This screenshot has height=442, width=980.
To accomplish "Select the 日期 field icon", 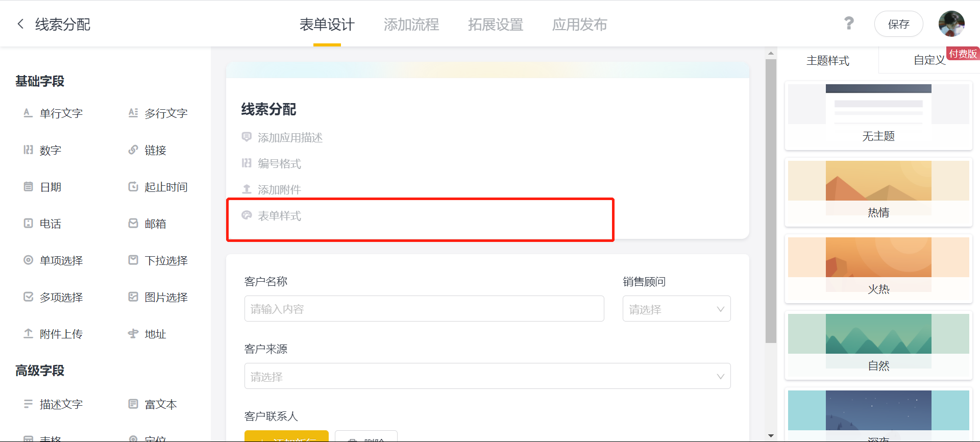I will 28,187.
